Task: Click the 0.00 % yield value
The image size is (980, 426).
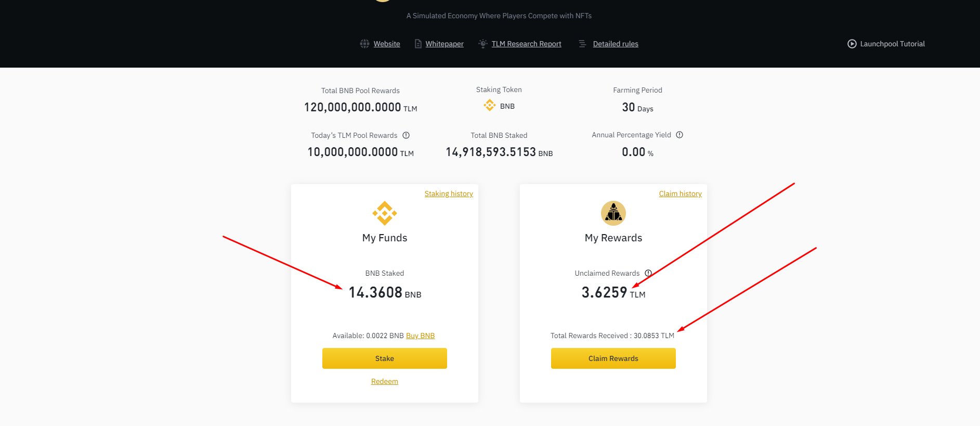Action: coord(637,152)
